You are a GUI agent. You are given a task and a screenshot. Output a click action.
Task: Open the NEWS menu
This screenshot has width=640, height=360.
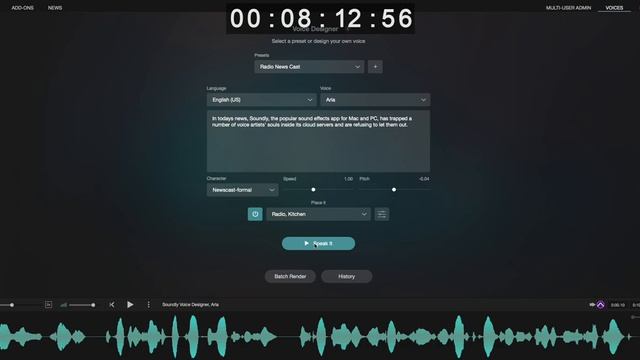[55, 8]
